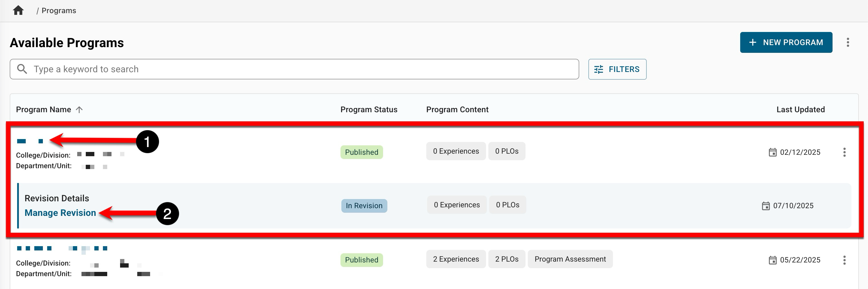Click the 2 PLOs chip
The image size is (868, 289).
pos(506,259)
